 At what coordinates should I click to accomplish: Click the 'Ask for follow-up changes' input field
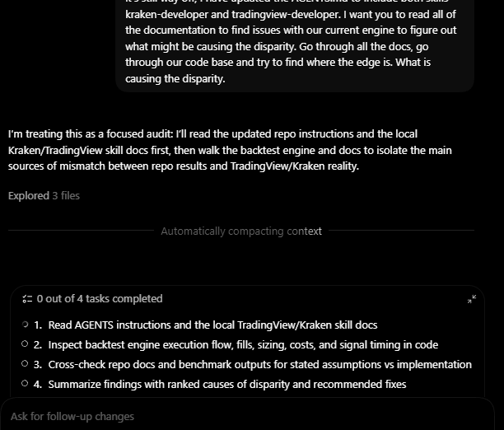pyautogui.click(x=247, y=416)
